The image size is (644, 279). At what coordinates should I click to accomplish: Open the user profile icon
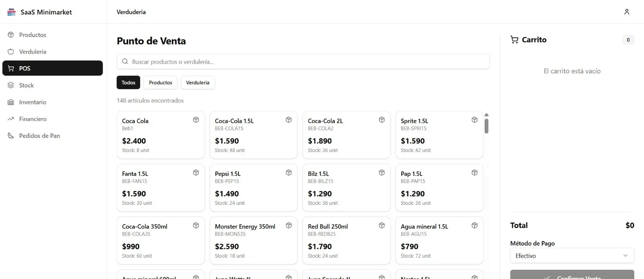click(627, 12)
